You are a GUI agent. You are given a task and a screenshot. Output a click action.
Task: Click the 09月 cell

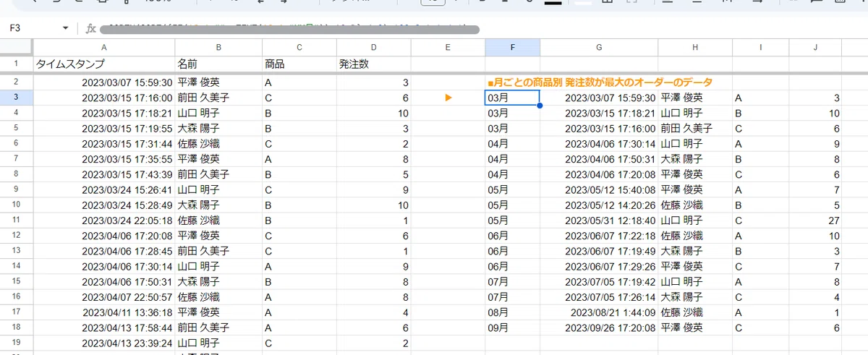512,328
